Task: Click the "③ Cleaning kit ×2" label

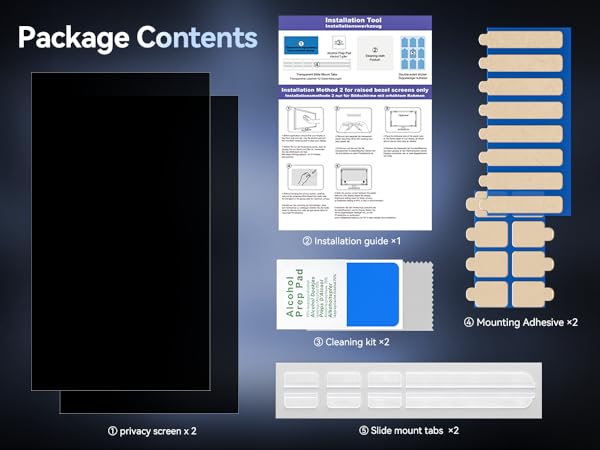Action: (x=351, y=342)
